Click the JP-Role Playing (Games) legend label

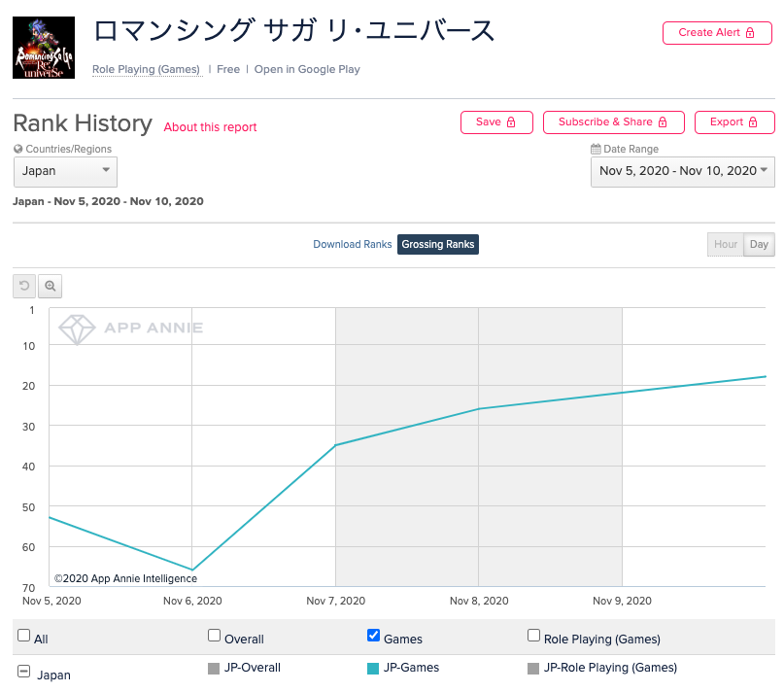pos(610,668)
